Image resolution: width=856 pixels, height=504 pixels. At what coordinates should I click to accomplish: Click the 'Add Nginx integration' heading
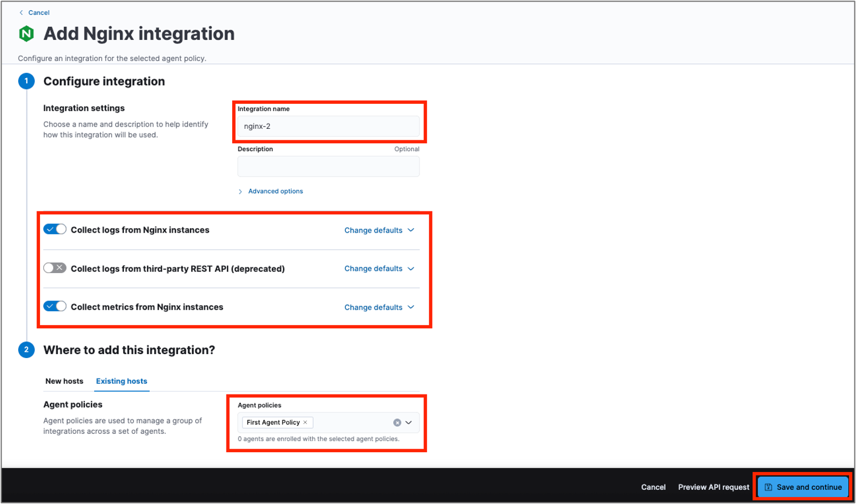139,34
